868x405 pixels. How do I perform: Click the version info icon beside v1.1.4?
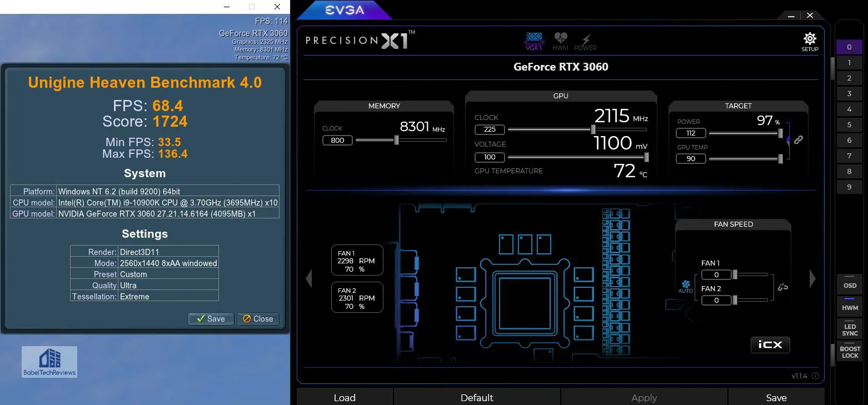tap(815, 376)
